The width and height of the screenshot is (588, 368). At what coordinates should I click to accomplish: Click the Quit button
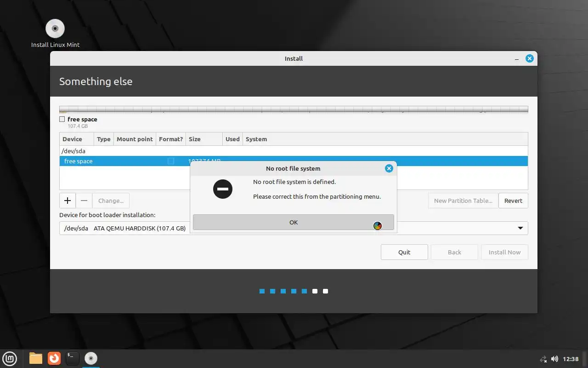(x=404, y=252)
